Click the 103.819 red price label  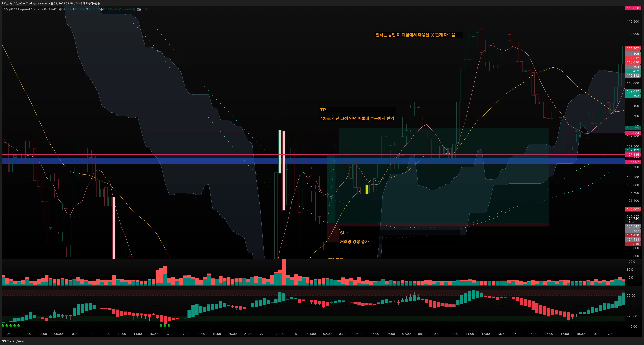pos(633,244)
